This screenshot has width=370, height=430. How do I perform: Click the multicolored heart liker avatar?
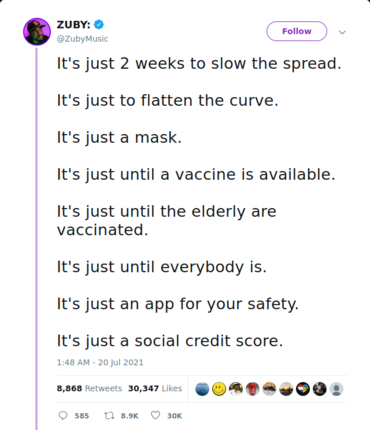pos(303,389)
